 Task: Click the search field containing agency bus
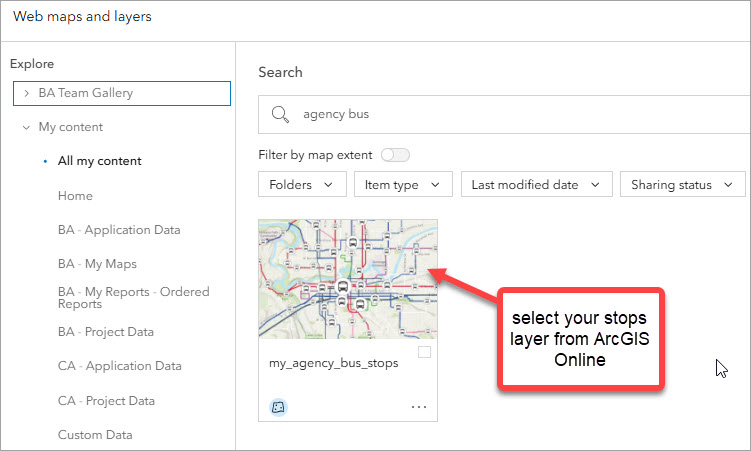(504, 114)
